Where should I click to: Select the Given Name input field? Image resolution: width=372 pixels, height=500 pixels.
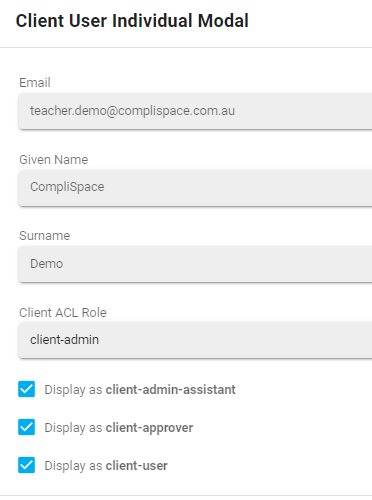click(x=195, y=187)
